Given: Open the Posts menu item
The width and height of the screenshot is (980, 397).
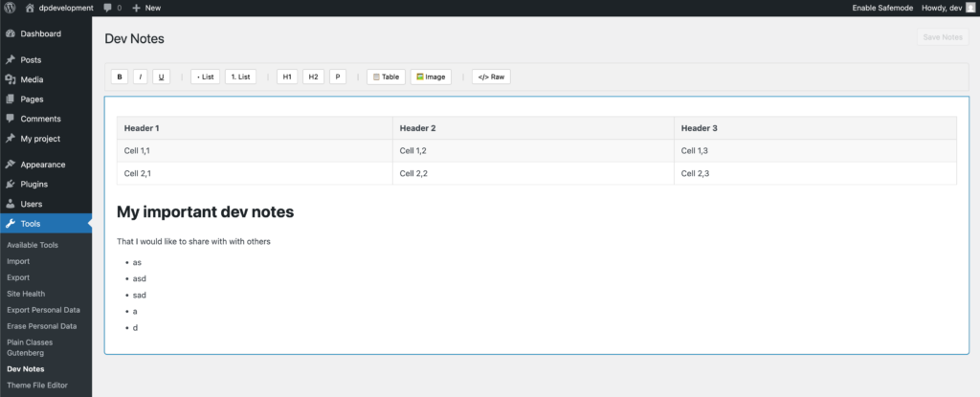Looking at the screenshot, I should pyautogui.click(x=46, y=60).
